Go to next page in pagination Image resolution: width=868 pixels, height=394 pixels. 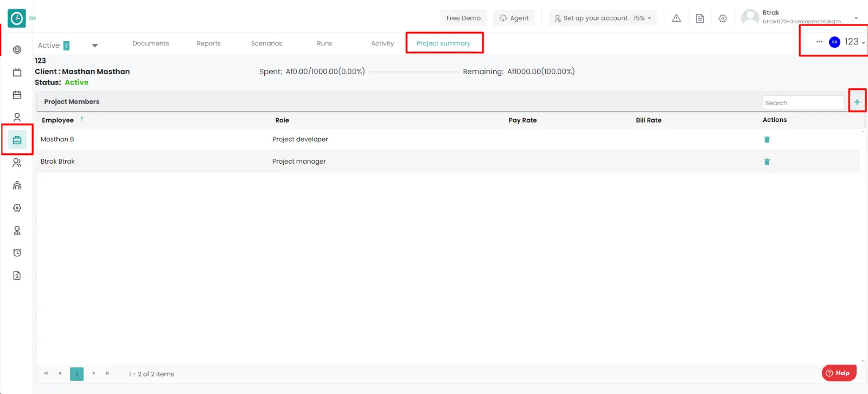pyautogui.click(x=94, y=373)
